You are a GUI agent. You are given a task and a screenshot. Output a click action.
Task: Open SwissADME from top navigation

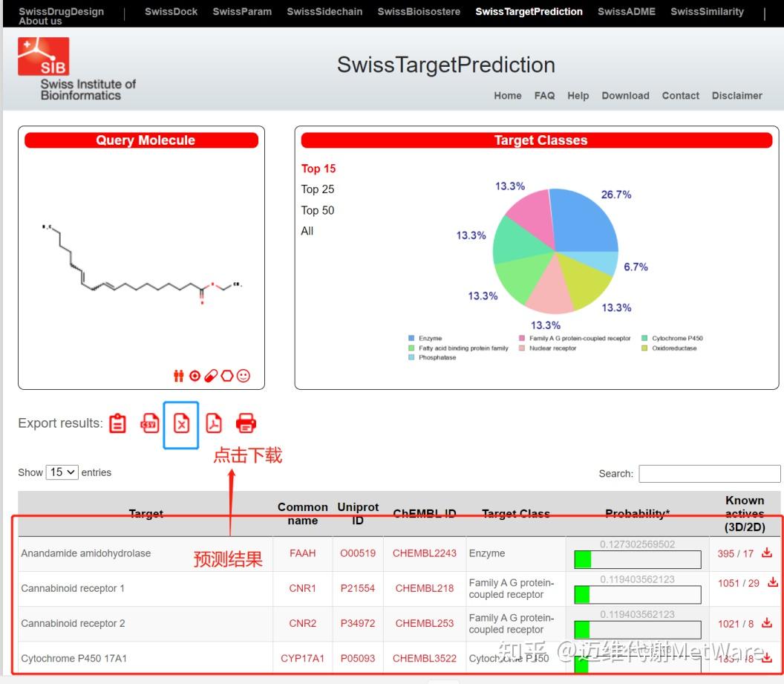pos(627,11)
